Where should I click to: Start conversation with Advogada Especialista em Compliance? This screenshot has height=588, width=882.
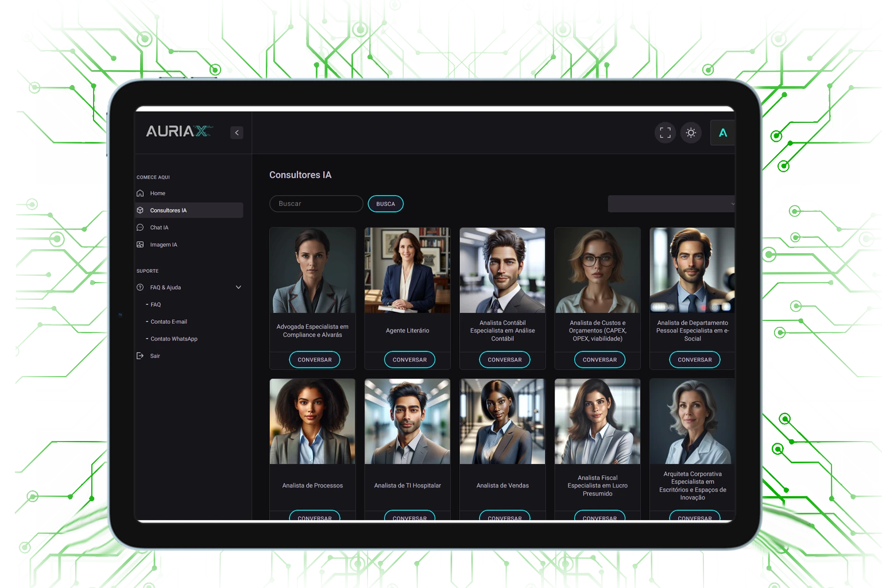pyautogui.click(x=315, y=360)
